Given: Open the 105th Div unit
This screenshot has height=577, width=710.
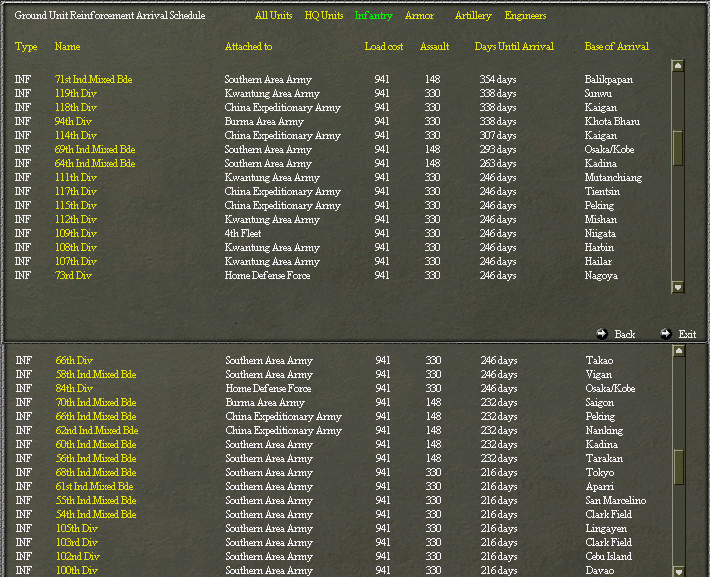Looking at the screenshot, I should [x=77, y=529].
